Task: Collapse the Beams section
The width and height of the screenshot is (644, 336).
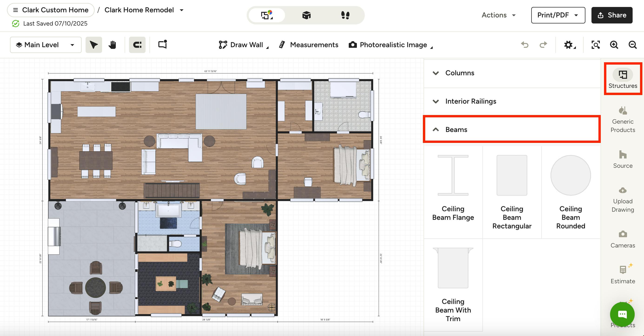Action: [x=512, y=129]
